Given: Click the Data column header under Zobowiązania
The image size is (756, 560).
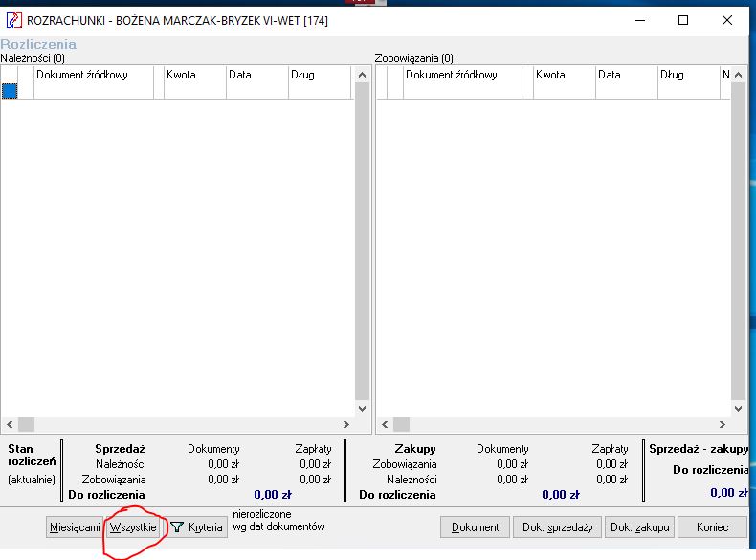Looking at the screenshot, I should tap(625, 76).
